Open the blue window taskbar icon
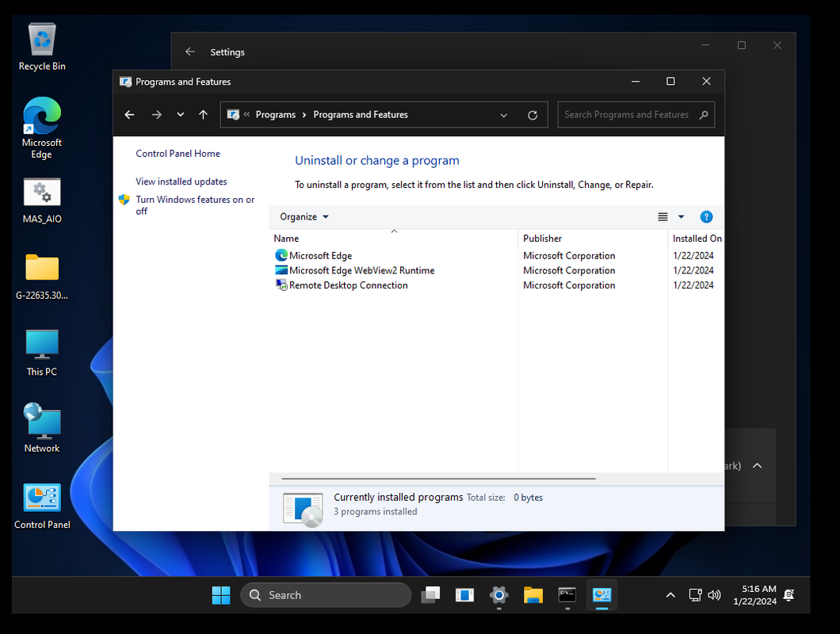This screenshot has height=634, width=840. 464,595
